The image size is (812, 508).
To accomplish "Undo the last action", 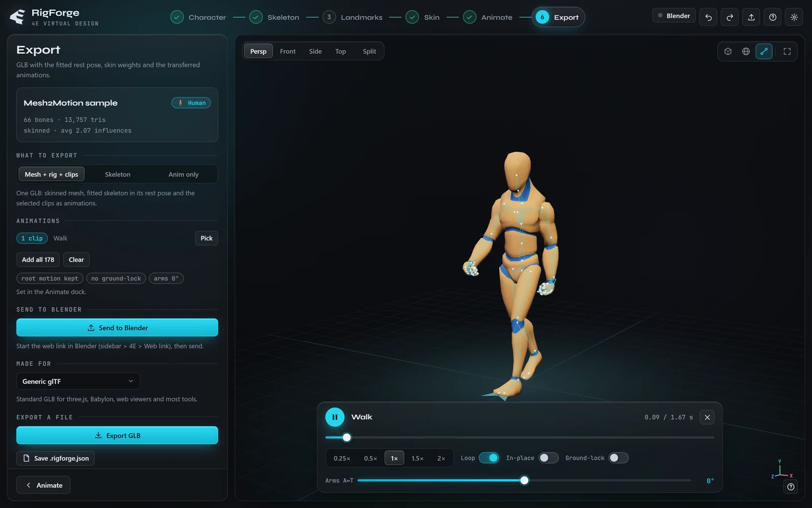I will 708,17.
